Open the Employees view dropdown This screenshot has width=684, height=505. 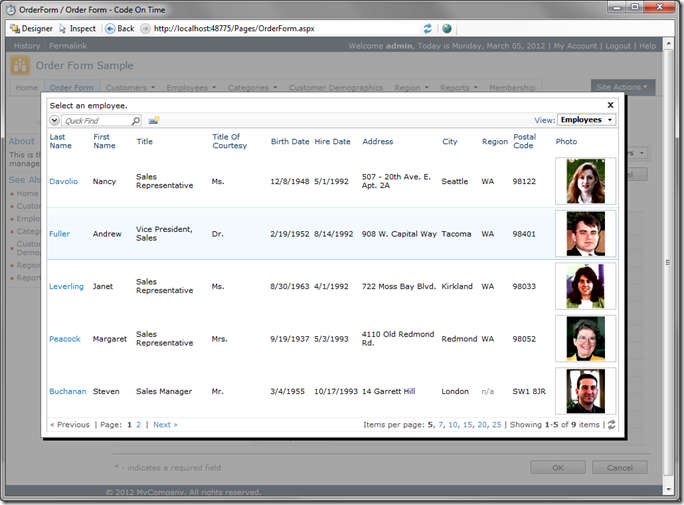point(586,120)
